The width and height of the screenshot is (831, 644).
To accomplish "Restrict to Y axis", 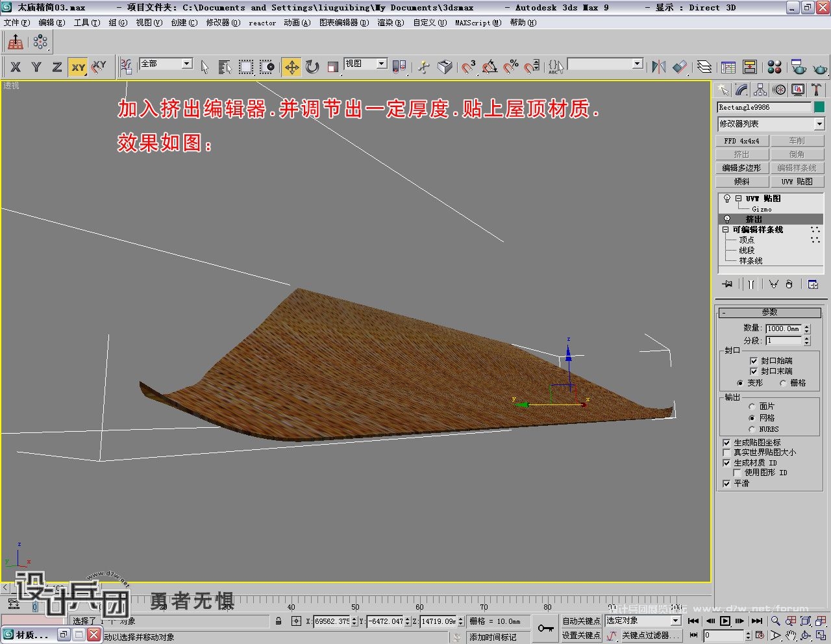I will [36, 67].
